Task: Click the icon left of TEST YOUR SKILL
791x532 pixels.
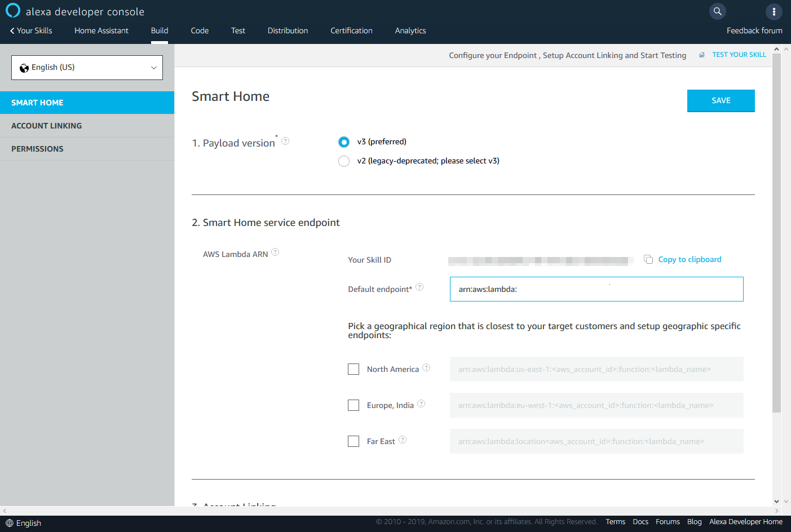Action: 702,55
